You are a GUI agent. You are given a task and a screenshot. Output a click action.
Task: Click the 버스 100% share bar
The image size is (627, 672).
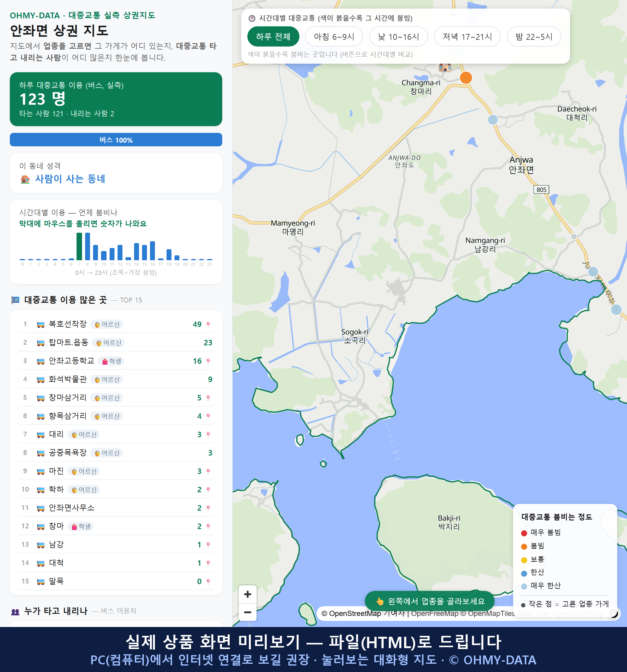point(116,140)
